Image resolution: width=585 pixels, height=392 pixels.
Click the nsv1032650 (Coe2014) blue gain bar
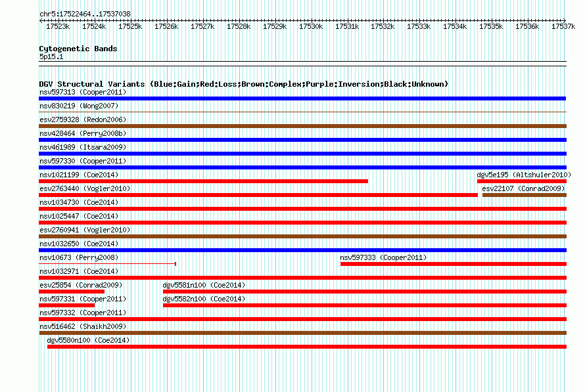[x=302, y=250]
